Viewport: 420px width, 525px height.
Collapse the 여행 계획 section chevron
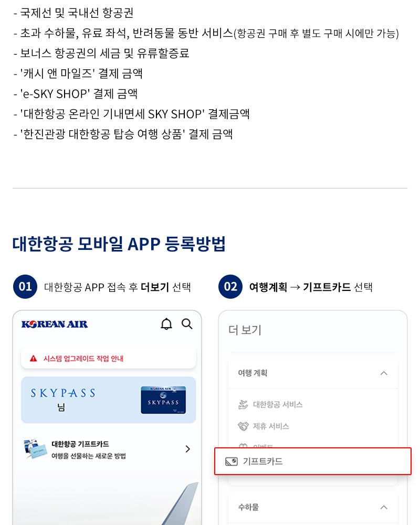coord(384,373)
